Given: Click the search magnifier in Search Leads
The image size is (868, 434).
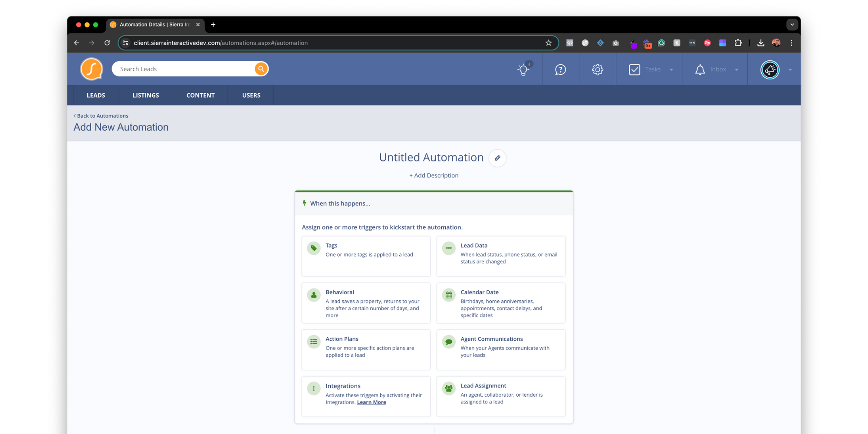Looking at the screenshot, I should 260,69.
